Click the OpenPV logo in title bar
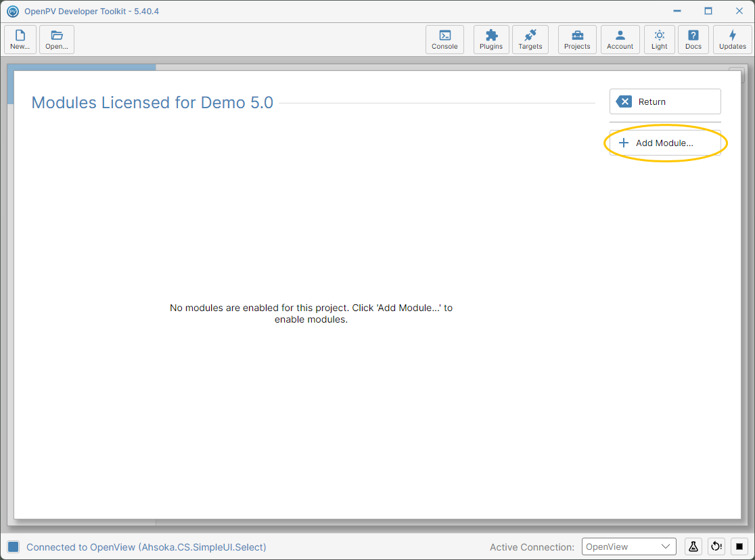 (x=13, y=11)
